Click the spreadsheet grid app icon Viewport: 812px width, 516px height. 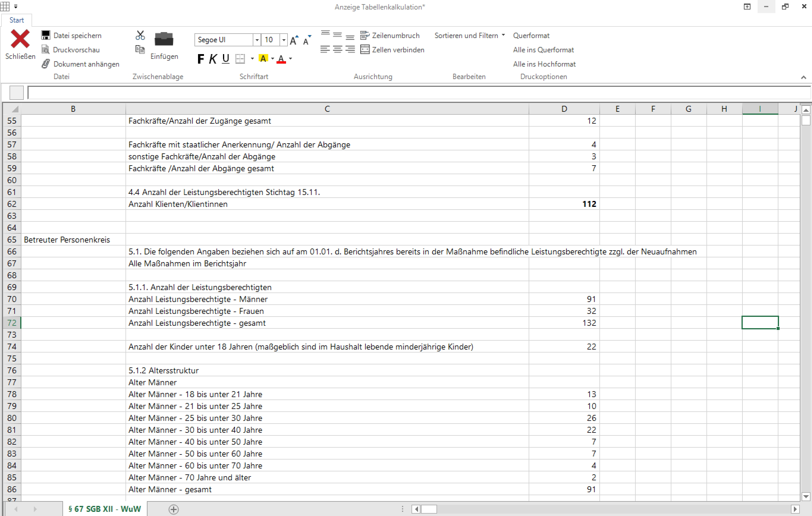(x=5, y=7)
